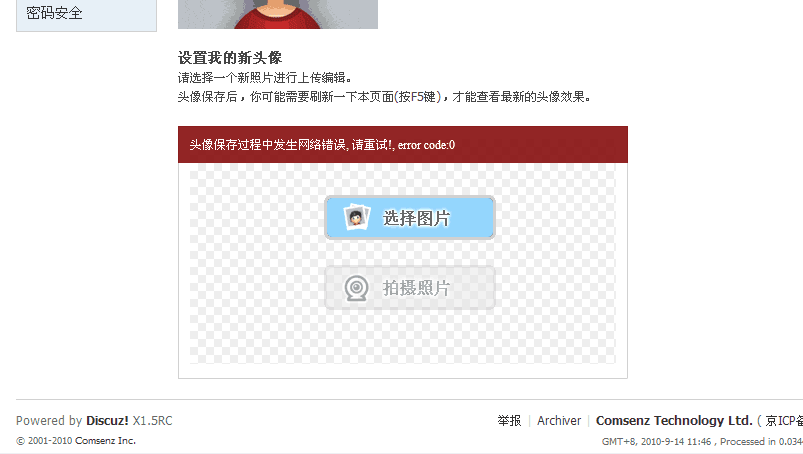Click the 设置我的新头像 heading
803x454 pixels.
click(230, 58)
